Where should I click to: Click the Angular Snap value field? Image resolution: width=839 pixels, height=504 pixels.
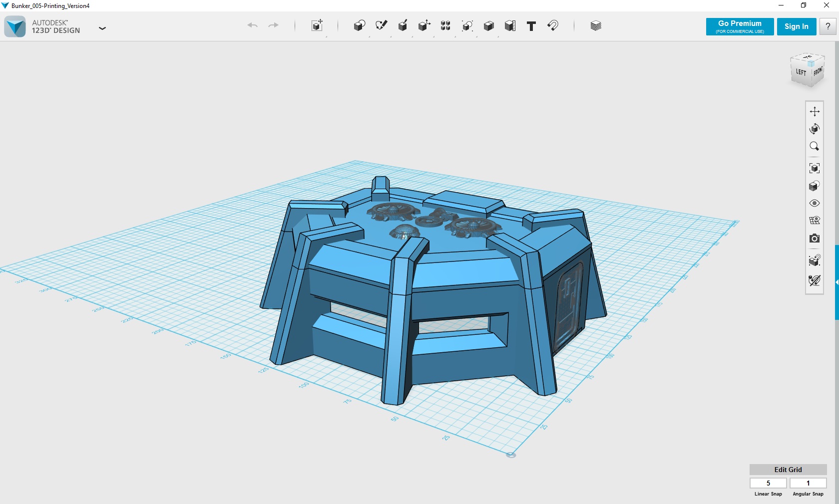pyautogui.click(x=808, y=483)
